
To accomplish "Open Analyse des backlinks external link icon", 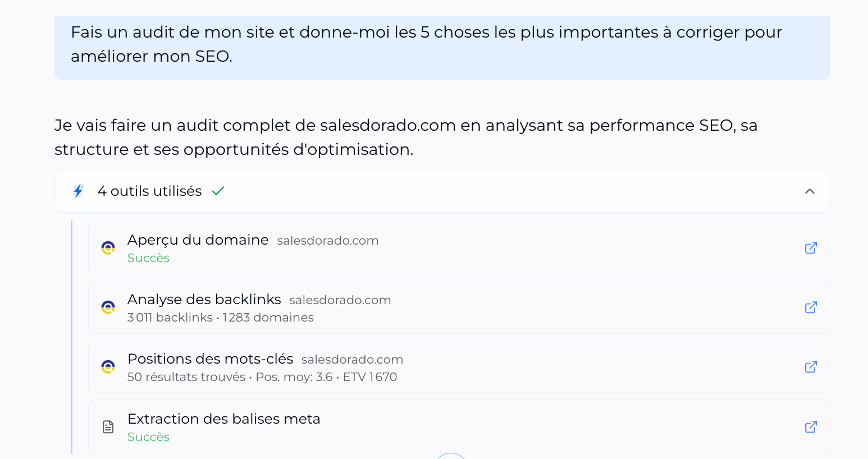I will pyautogui.click(x=811, y=307).
